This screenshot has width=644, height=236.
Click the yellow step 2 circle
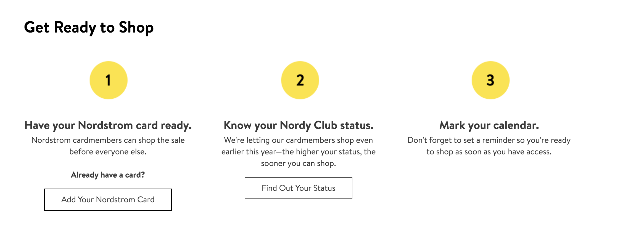coord(300,80)
